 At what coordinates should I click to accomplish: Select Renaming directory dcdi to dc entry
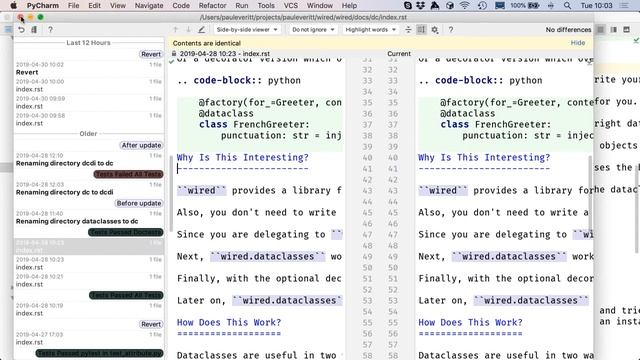(x=89, y=160)
